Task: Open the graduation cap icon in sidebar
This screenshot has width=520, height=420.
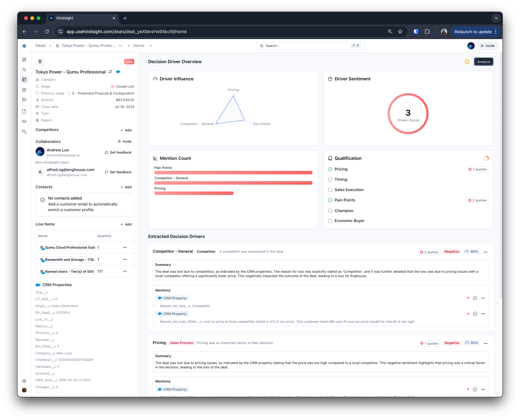Action: pyautogui.click(x=24, y=121)
